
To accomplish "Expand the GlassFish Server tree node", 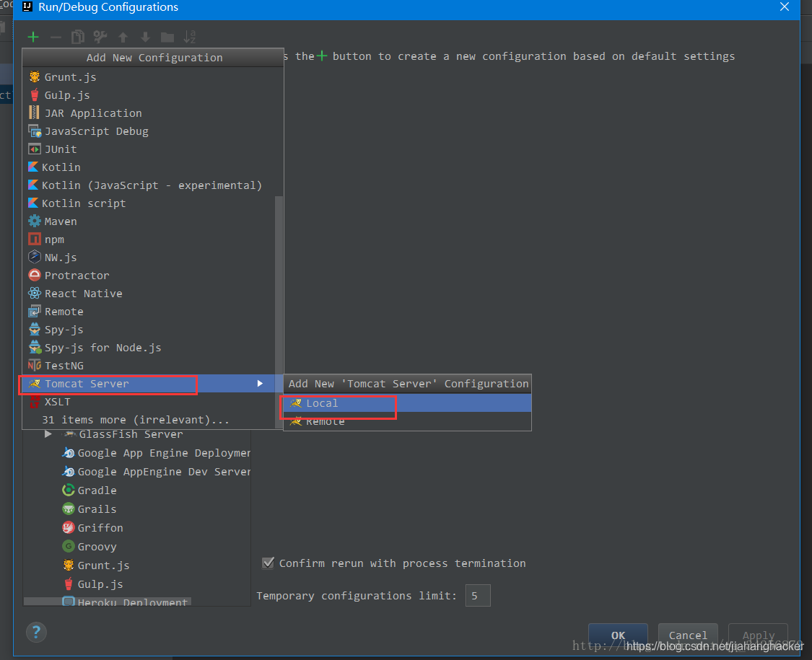I will tap(48, 434).
